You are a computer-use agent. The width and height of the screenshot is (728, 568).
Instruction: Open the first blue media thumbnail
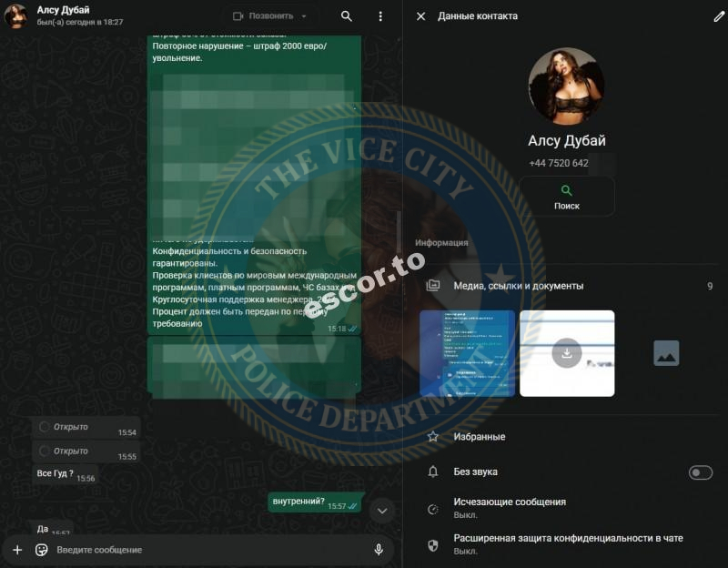click(467, 353)
